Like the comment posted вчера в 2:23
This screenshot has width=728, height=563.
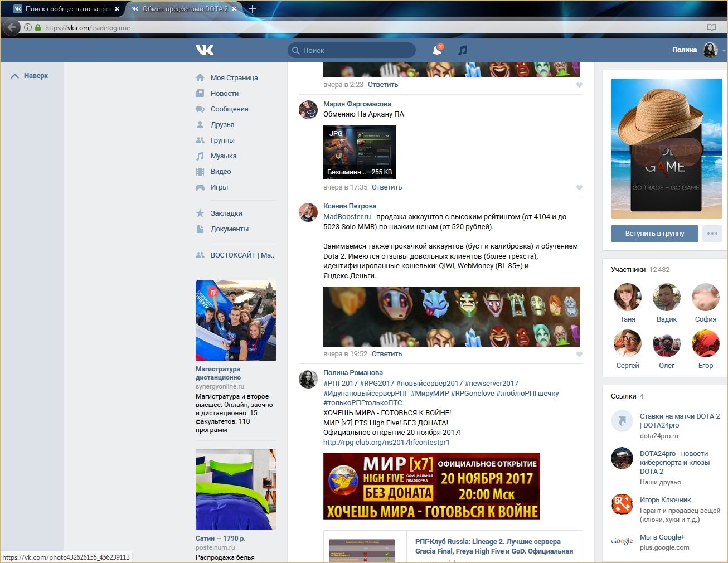579,85
